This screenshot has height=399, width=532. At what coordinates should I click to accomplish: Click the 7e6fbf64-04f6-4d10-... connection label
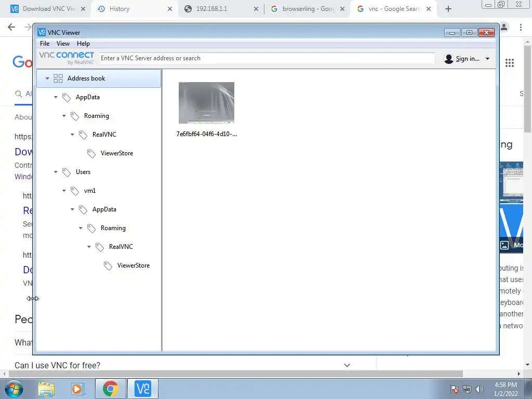coord(207,134)
